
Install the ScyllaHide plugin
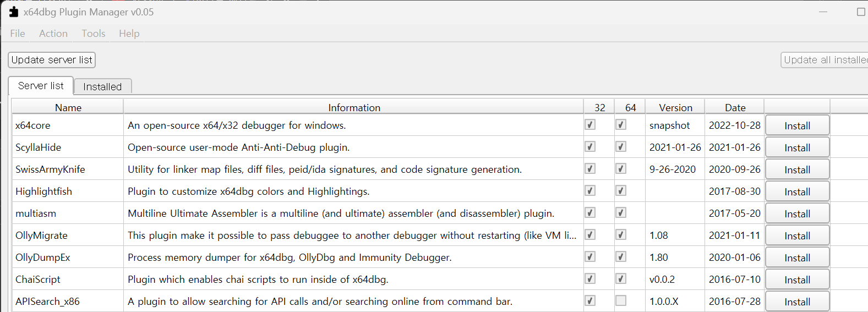point(797,147)
